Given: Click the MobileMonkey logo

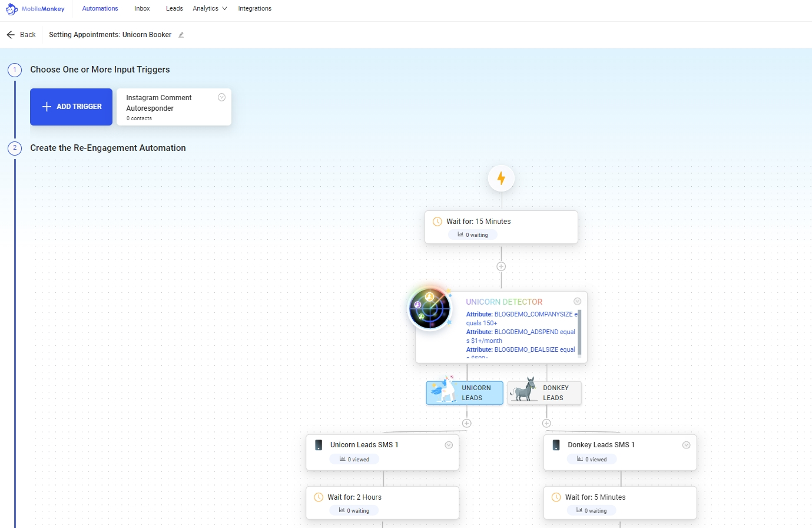Looking at the screenshot, I should point(35,9).
